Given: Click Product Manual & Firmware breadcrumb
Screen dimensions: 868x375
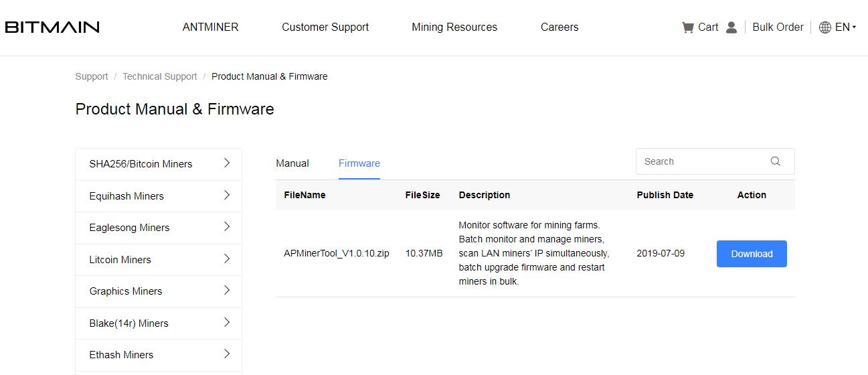Looking at the screenshot, I should 270,76.
